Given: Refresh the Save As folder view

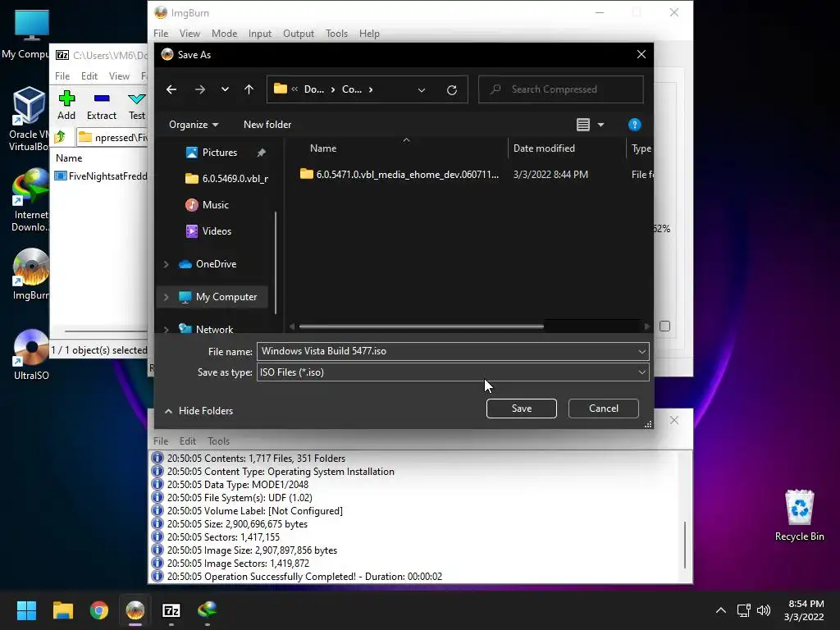Looking at the screenshot, I should [x=452, y=89].
